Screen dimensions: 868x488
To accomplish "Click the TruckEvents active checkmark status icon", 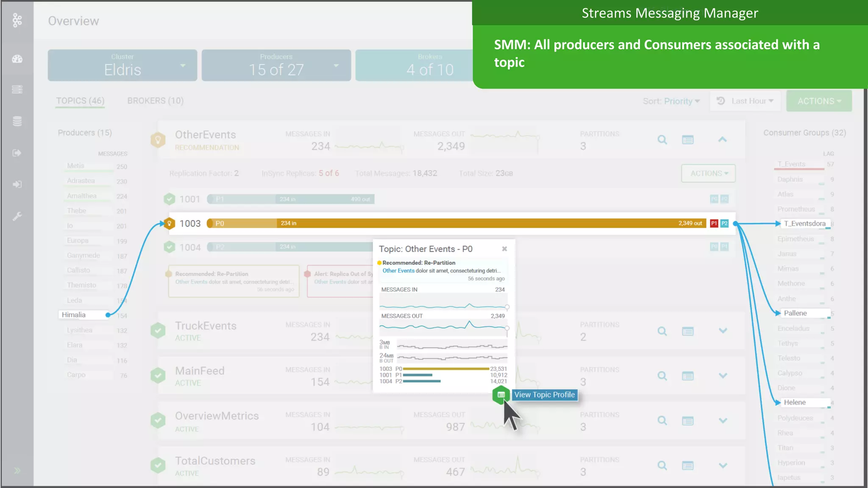I will pos(158,330).
